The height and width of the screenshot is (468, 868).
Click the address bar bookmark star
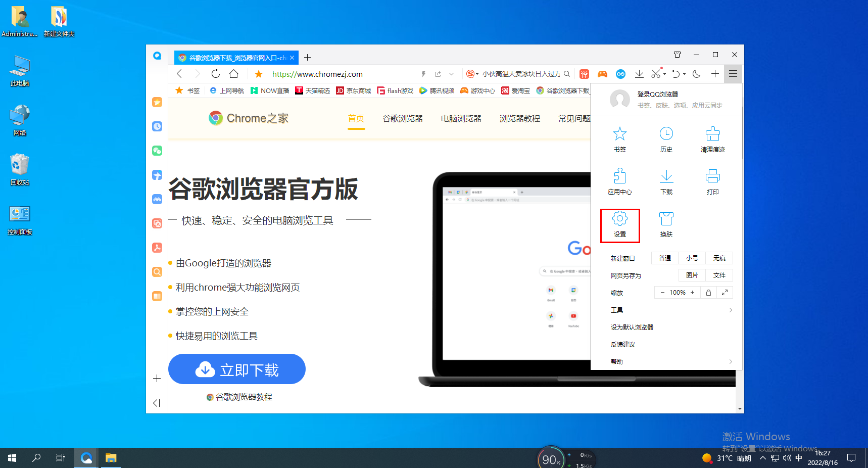pos(259,74)
